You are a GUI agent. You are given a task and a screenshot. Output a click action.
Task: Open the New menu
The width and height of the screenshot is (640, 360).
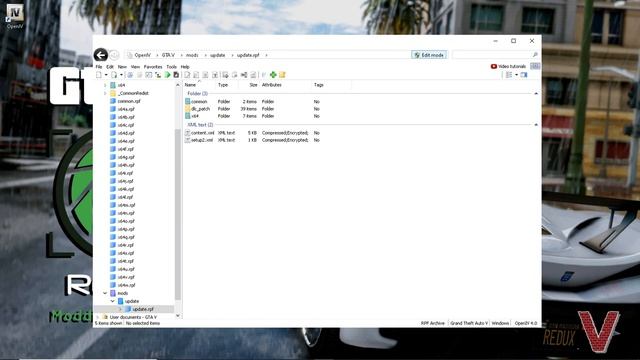click(122, 67)
